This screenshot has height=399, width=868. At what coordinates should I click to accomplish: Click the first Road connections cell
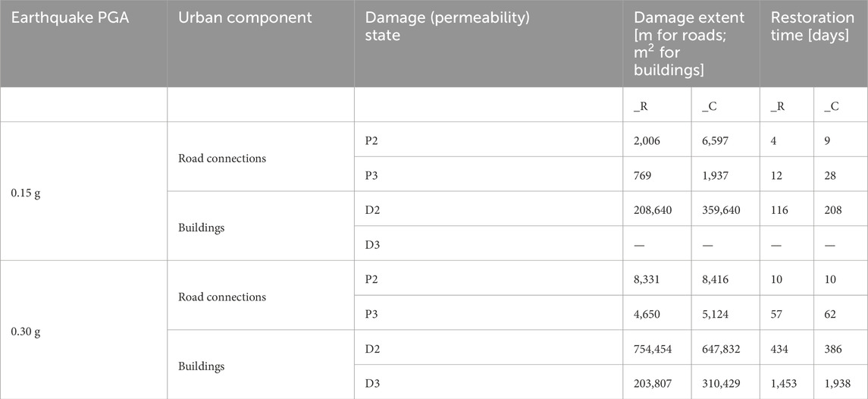point(221,159)
